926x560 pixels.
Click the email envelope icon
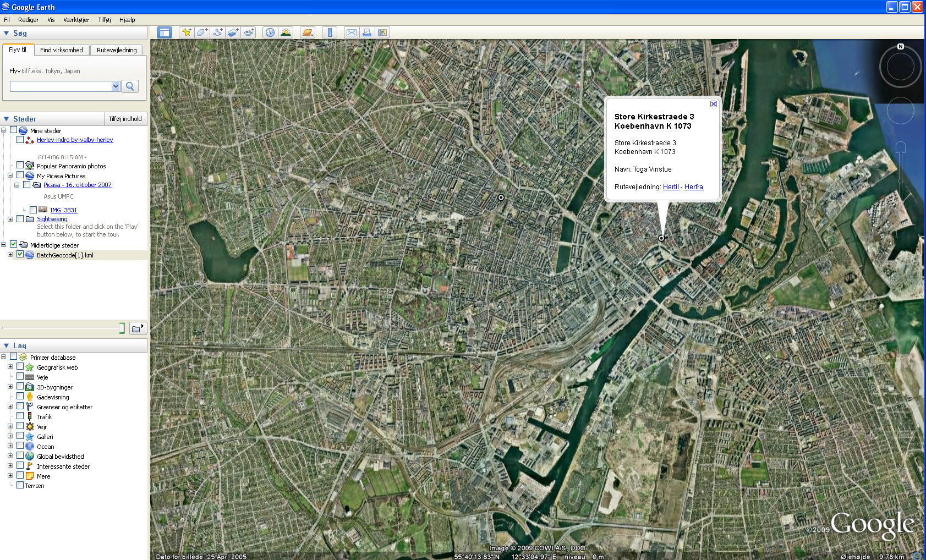pyautogui.click(x=352, y=32)
